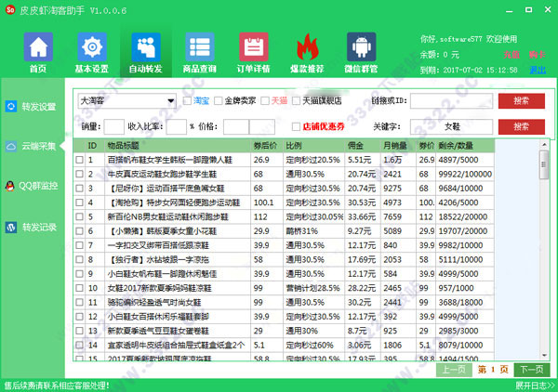Click the 购卡 buy card link

(537, 55)
